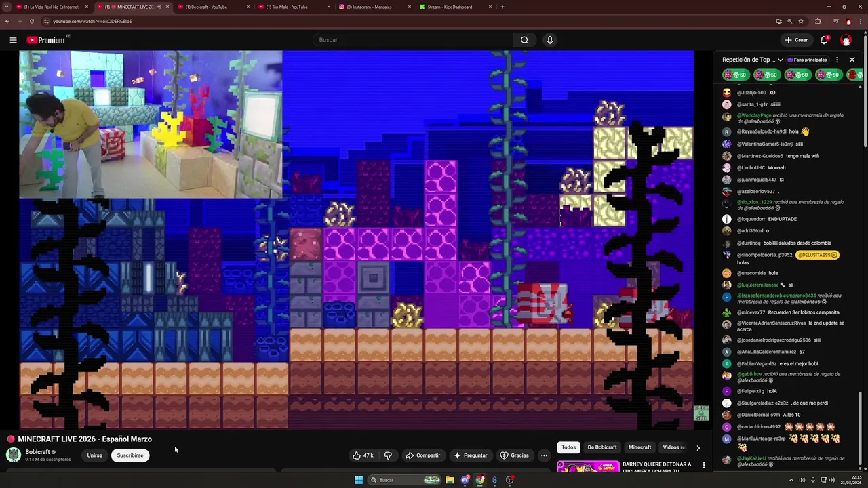This screenshot has height=488, width=868.
Task: Select the Minecraft filter chip
Action: (x=639, y=447)
